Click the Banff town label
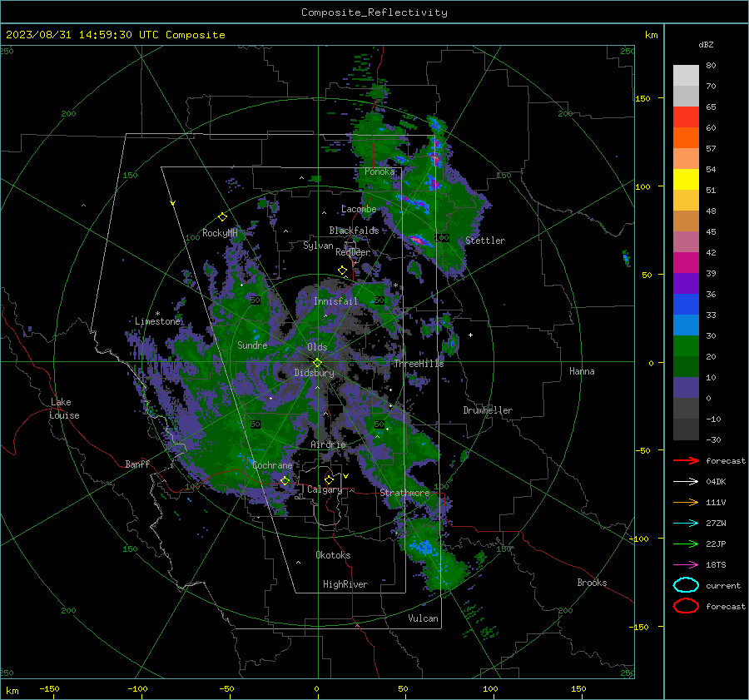Image resolution: width=749 pixels, height=700 pixels. click(137, 464)
